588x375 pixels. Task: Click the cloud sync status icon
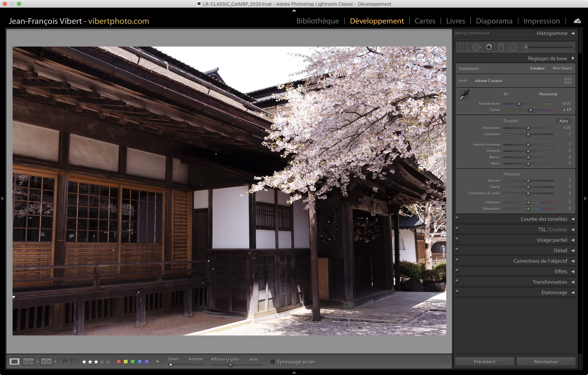pyautogui.click(x=577, y=21)
